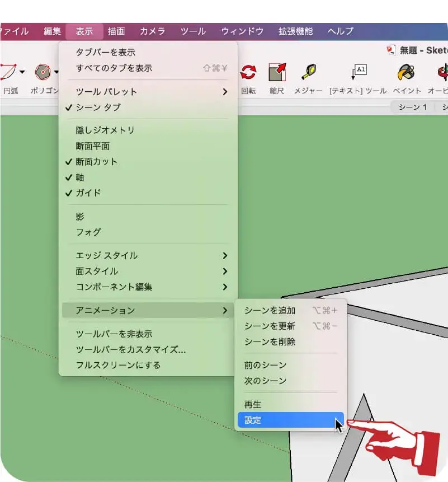Viewport: 448px width, 482px height.
Task: Select the Scale (縮尺) tool icon
Action: coord(277,73)
